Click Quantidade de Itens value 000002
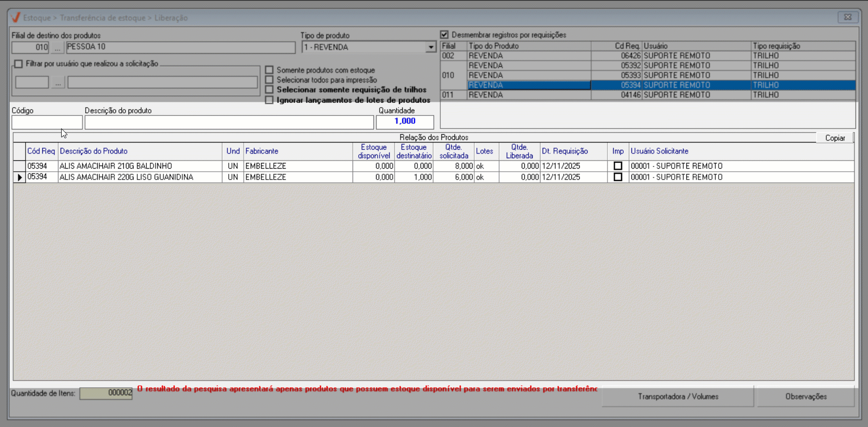The width and height of the screenshot is (868, 427). (x=106, y=393)
